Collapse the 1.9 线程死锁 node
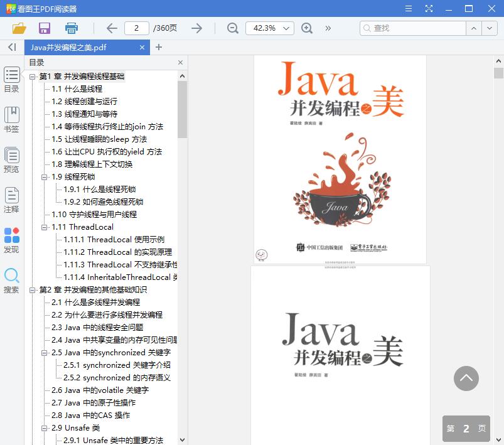 coord(44,177)
